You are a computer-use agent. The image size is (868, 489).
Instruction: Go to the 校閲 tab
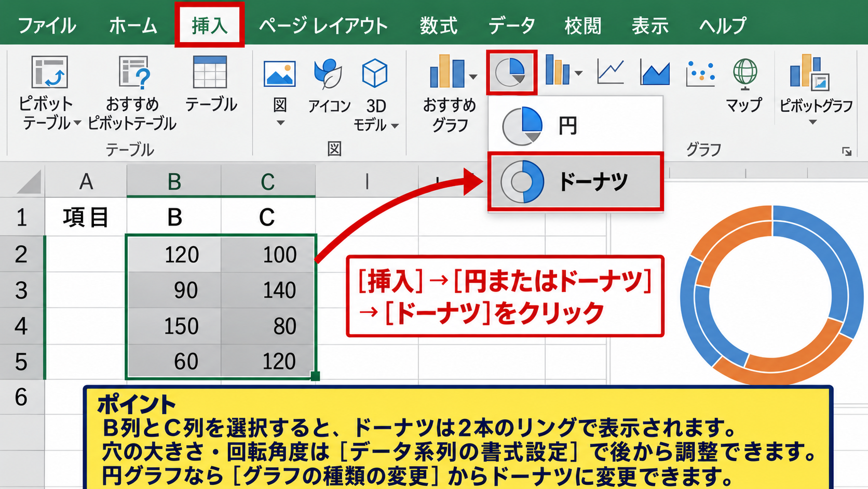(x=583, y=25)
